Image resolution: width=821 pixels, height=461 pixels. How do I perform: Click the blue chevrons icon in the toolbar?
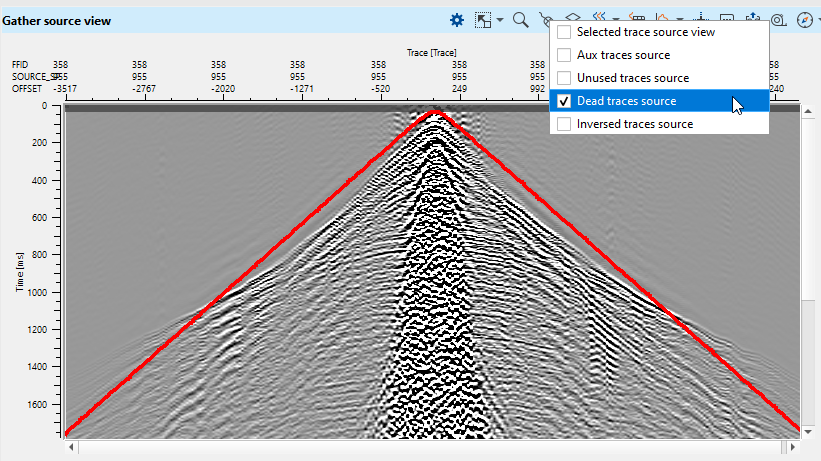[600, 17]
